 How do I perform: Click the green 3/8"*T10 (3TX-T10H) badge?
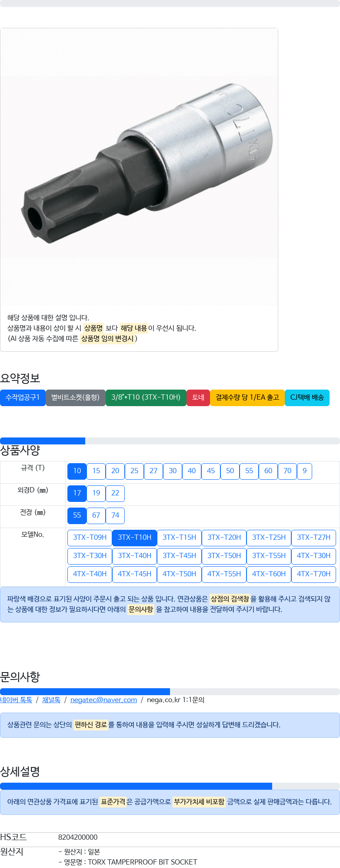146,397
